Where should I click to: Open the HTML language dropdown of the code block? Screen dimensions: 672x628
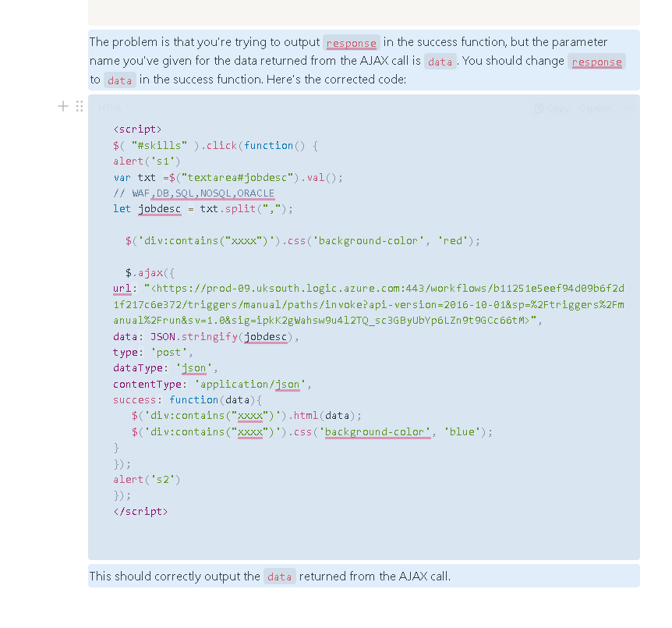click(x=115, y=108)
